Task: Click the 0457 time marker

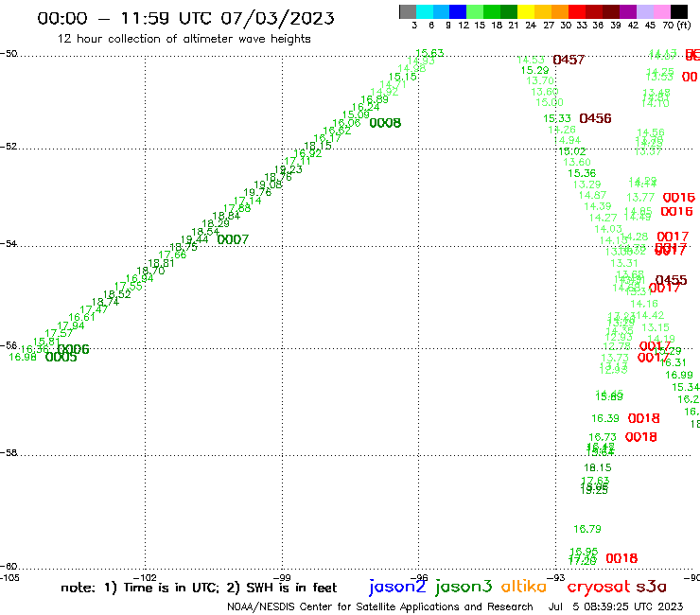Action: [569, 60]
